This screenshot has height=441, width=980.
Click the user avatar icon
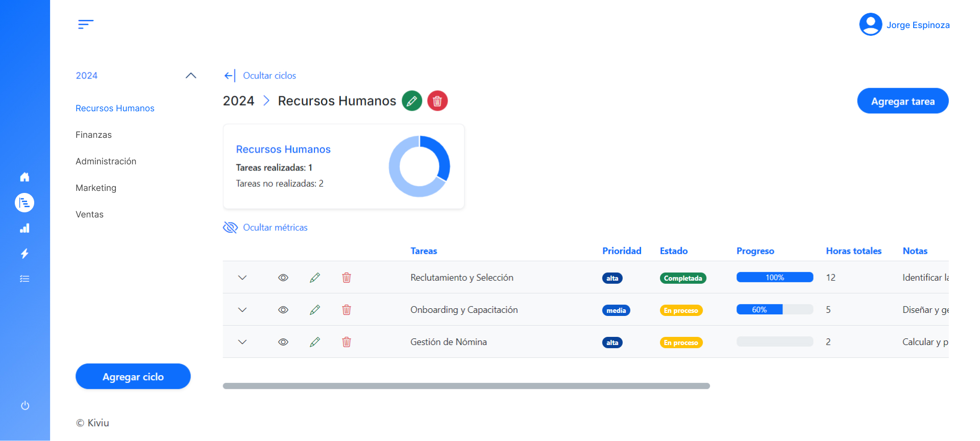point(871,24)
